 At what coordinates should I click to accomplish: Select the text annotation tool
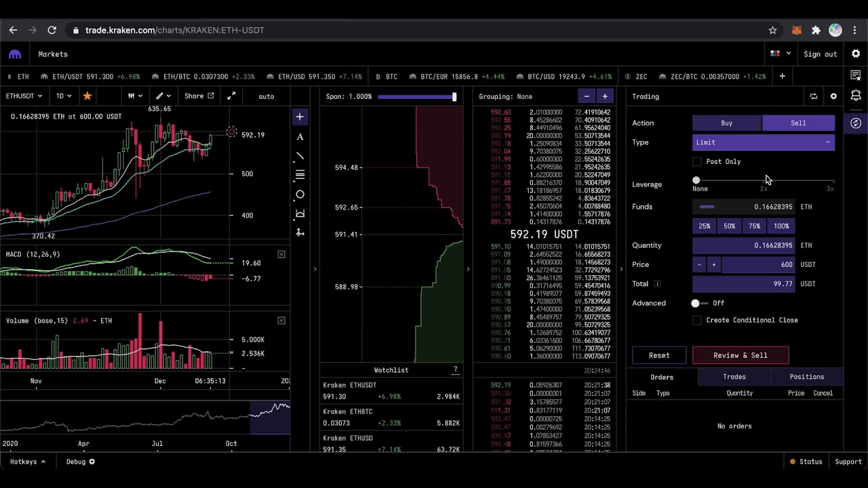pos(299,137)
